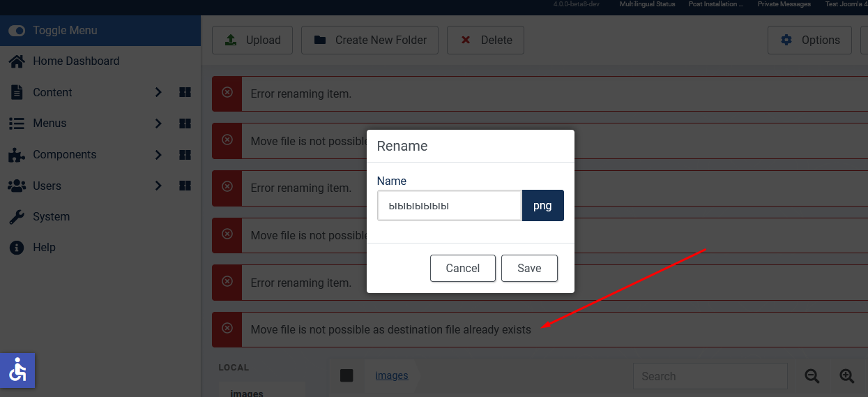Open Users dashboard grid icon
868x397 pixels.
185,186
